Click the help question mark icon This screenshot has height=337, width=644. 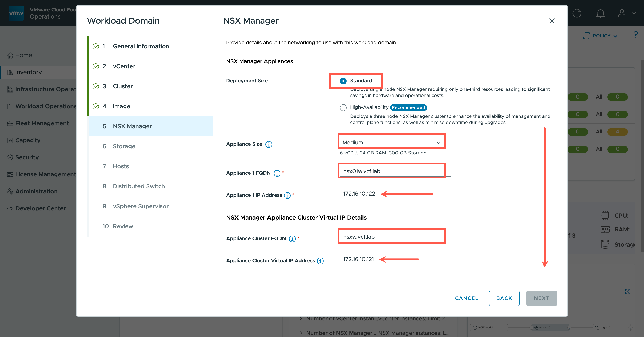[x=636, y=35]
